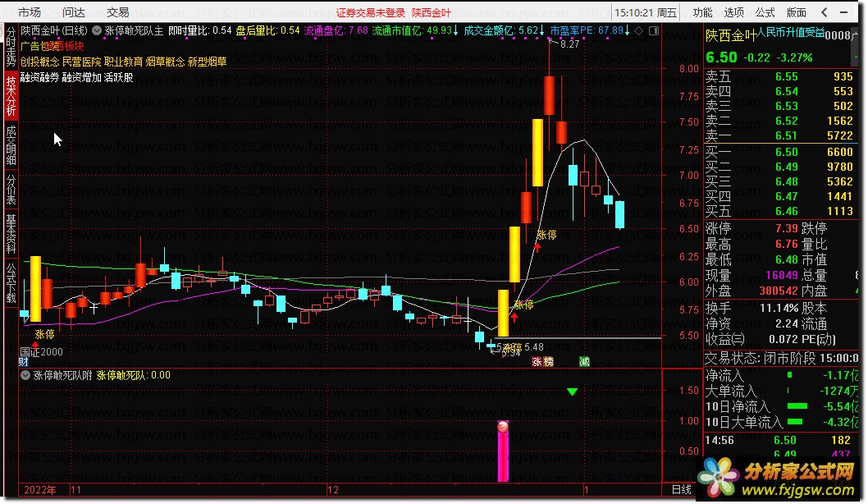868x504 pixels.
Task: Click the 买一 price 6.50 row
Action: tap(779, 152)
